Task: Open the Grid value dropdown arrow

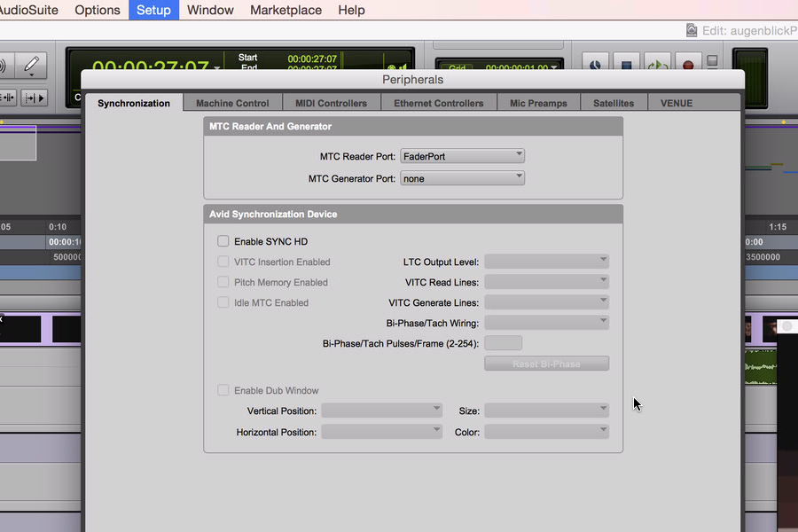Action: (x=554, y=67)
